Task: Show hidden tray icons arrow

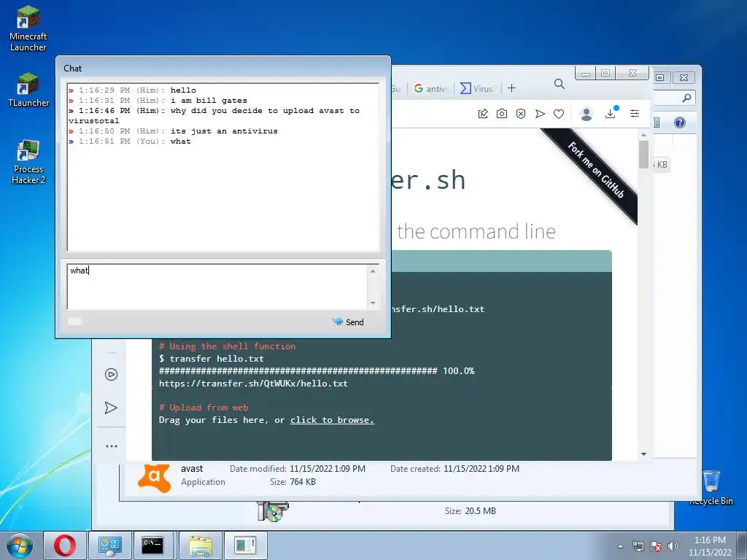Action: (620, 546)
